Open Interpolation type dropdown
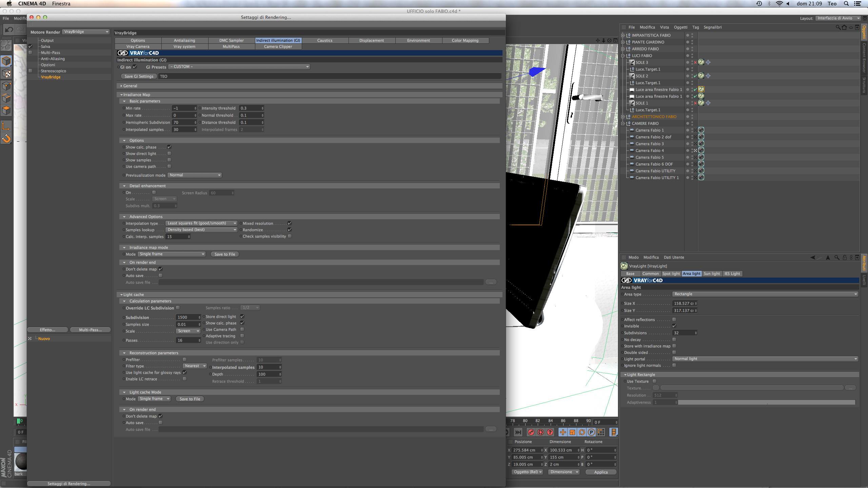The image size is (868, 488). coord(201,223)
